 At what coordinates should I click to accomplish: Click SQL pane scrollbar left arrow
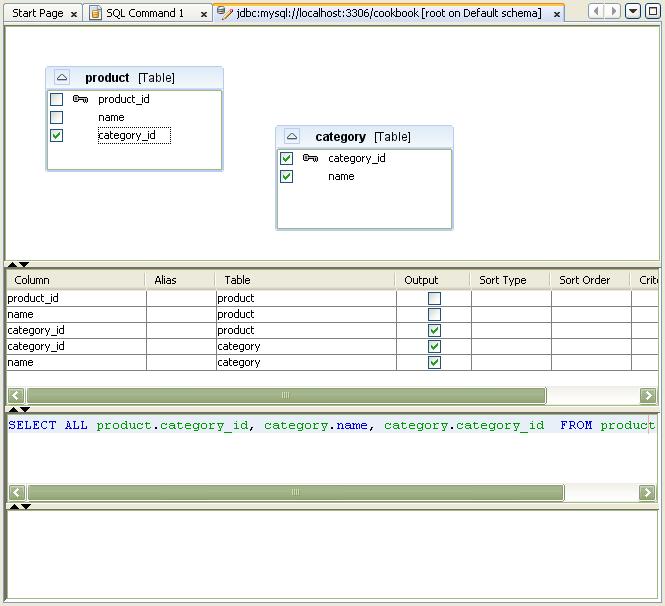click(17, 492)
